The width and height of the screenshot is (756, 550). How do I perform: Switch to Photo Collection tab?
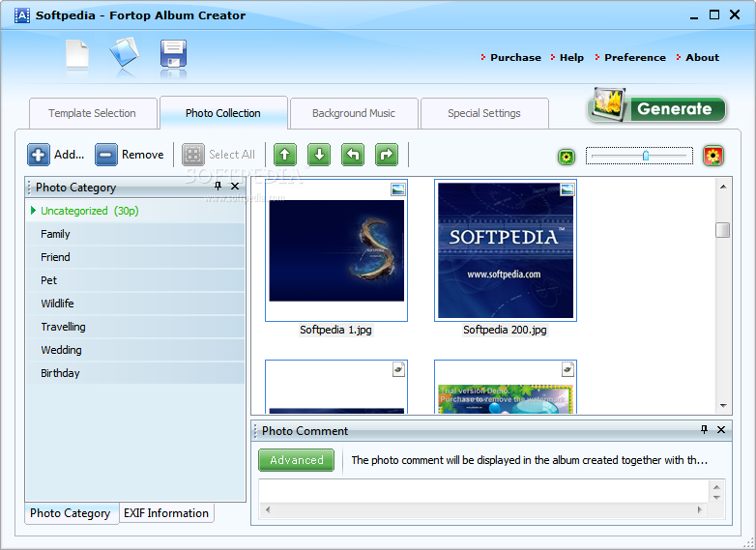[x=223, y=113]
